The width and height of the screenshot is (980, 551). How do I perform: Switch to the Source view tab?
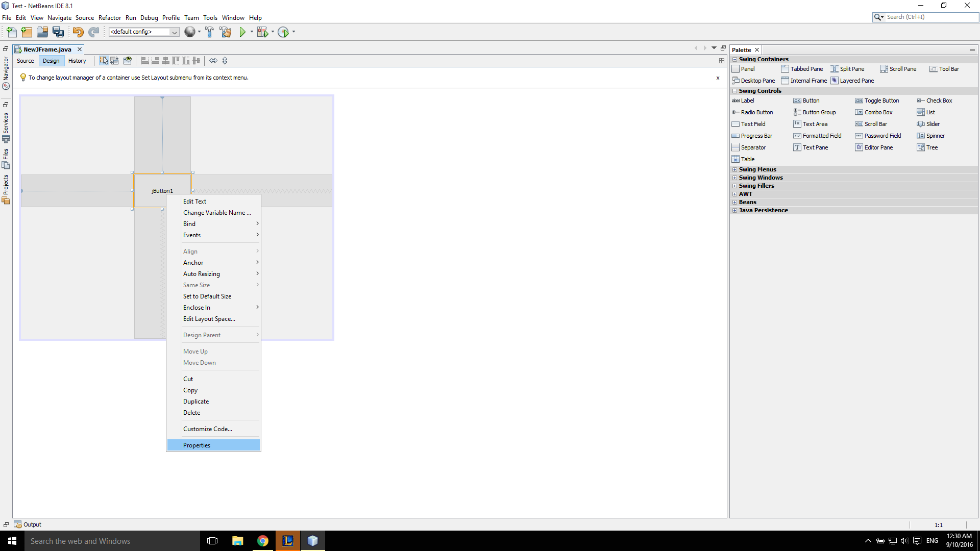click(25, 61)
